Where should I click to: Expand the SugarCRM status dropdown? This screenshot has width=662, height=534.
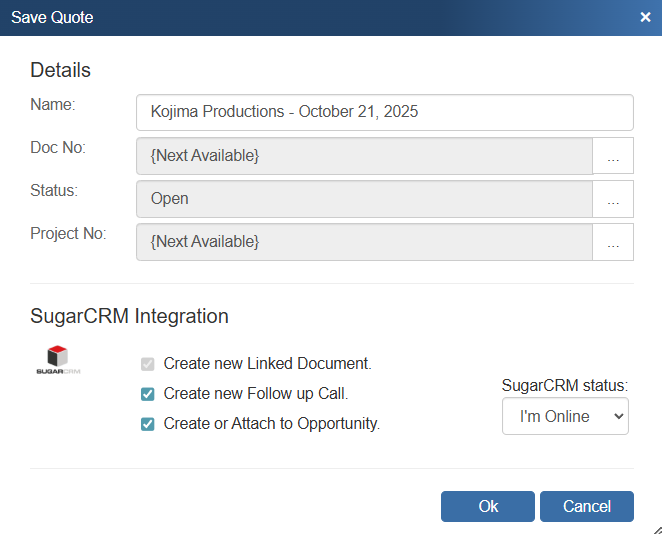565,416
